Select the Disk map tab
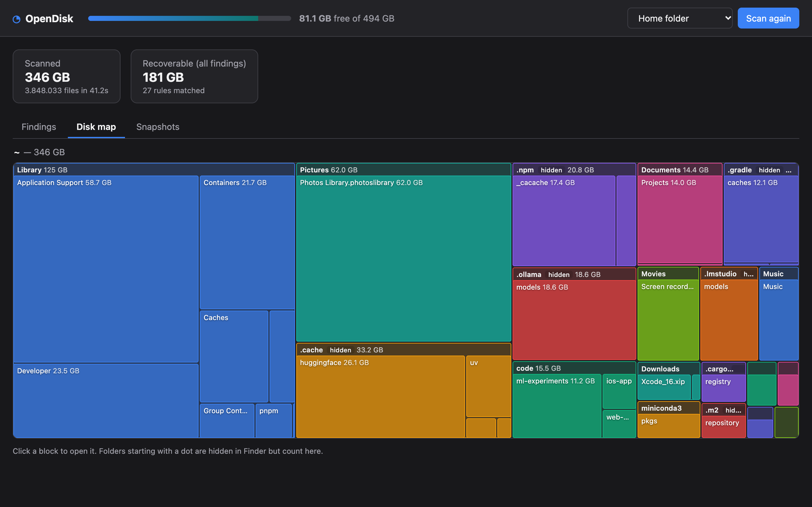The height and width of the screenshot is (507, 812). (96, 127)
